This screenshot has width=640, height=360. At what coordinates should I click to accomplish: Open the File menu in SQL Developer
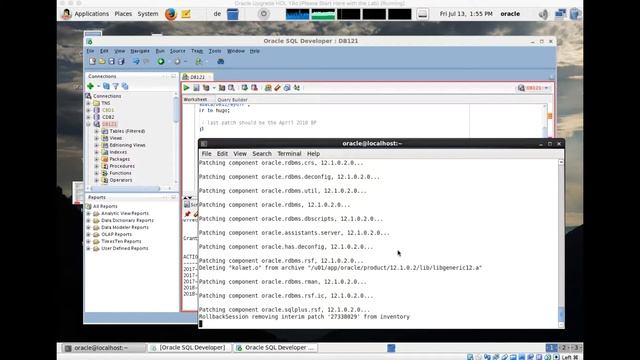point(90,51)
